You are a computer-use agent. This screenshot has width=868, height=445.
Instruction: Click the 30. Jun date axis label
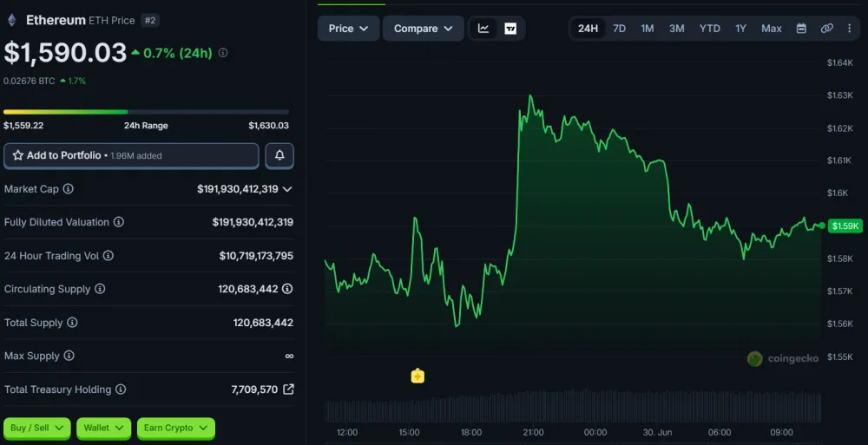[658, 432]
